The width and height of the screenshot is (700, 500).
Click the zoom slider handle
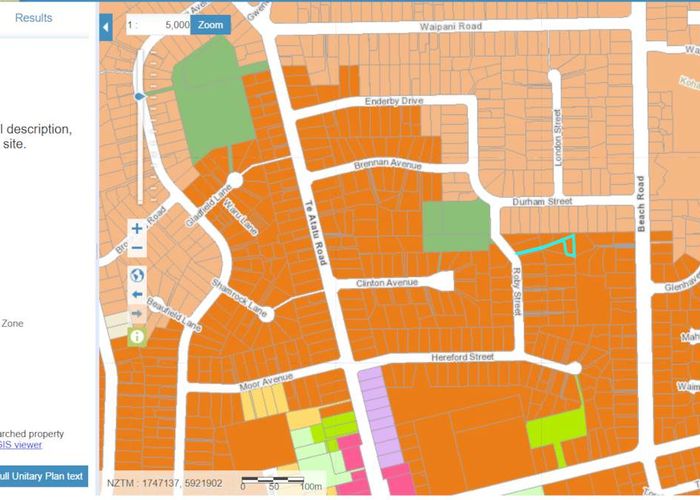pos(138,95)
